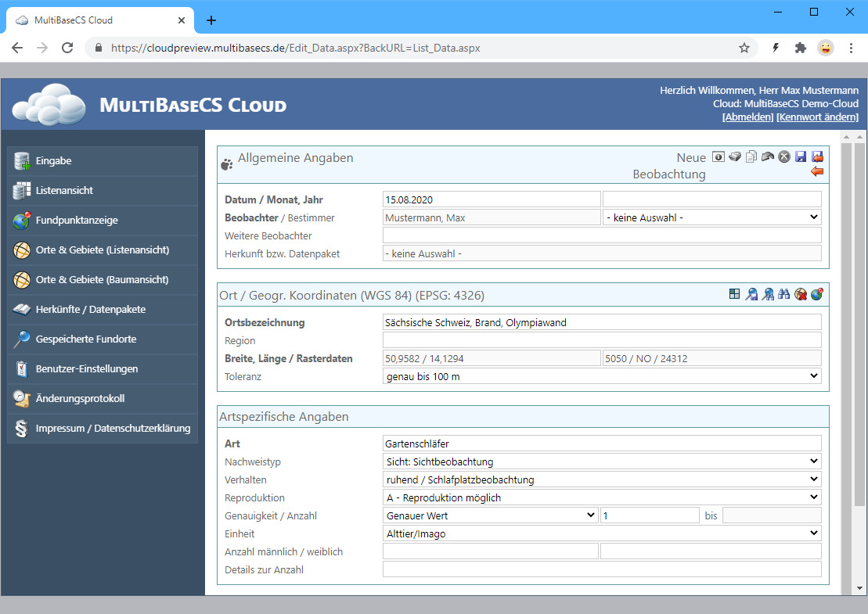Screen dimensions: 868x614
Task: Click the magnifier with floppy disk icon
Action: pyautogui.click(x=751, y=294)
